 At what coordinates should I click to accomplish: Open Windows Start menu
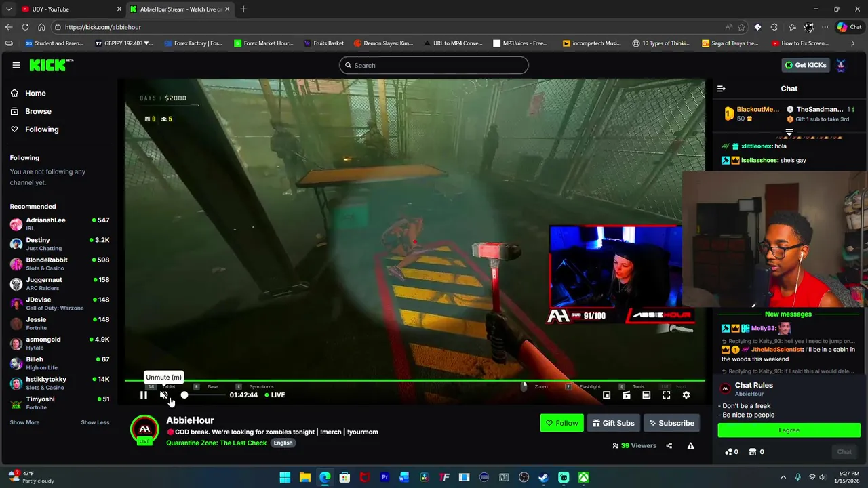click(285, 477)
